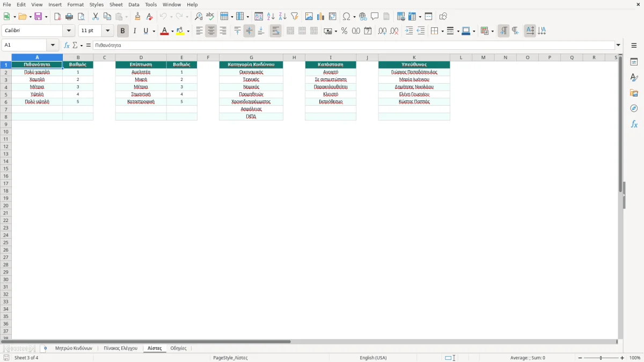This screenshot has height=362, width=644.
Task: Click inside the formula input line
Action: pyautogui.click(x=354, y=46)
